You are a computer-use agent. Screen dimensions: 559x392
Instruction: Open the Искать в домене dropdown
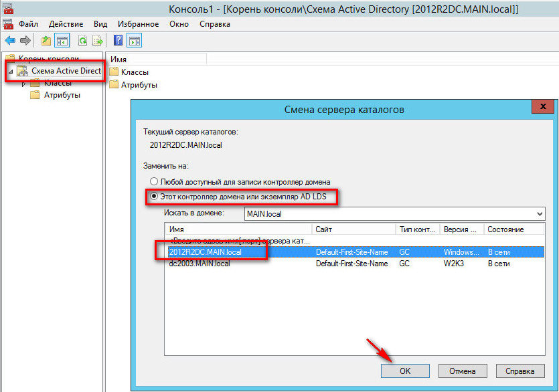(x=540, y=214)
